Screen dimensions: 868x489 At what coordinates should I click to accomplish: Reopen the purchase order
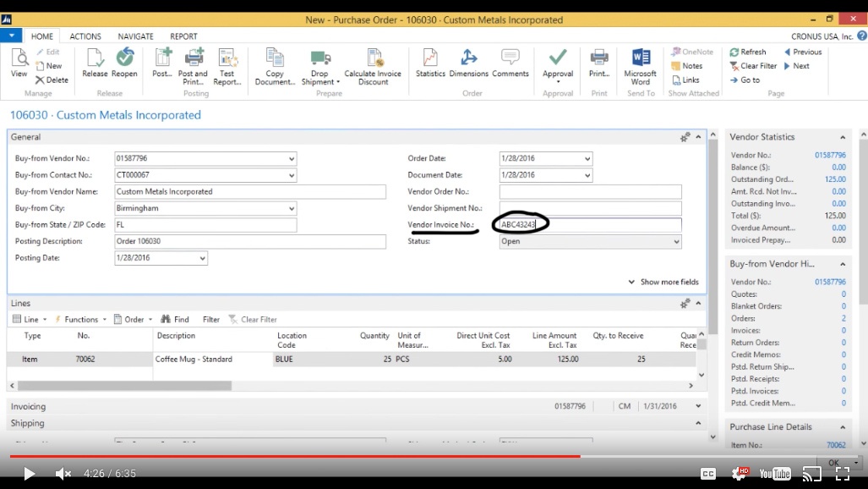[x=124, y=63]
